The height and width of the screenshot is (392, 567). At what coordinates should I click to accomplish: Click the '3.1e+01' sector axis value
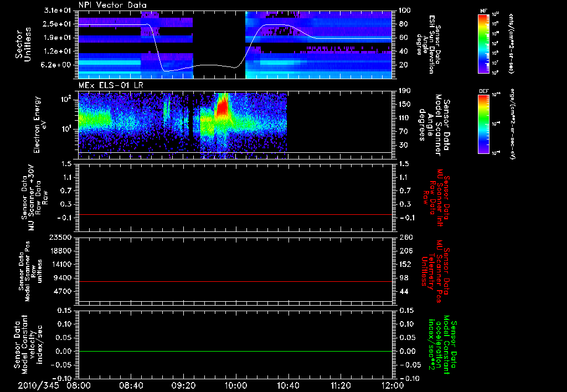pos(58,11)
